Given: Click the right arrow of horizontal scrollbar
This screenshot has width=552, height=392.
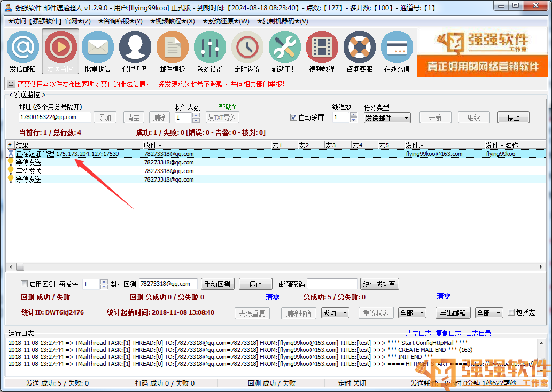Looking at the screenshot, I should point(541,266).
